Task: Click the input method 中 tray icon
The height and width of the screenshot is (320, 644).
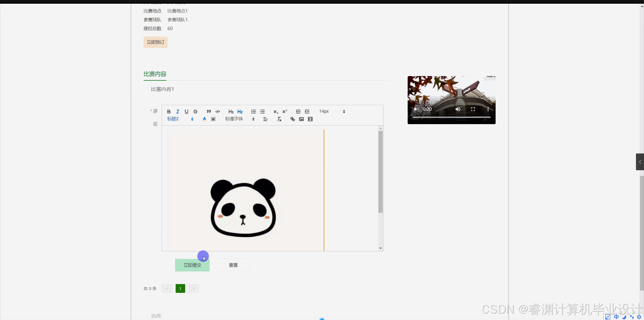Action: (x=616, y=317)
